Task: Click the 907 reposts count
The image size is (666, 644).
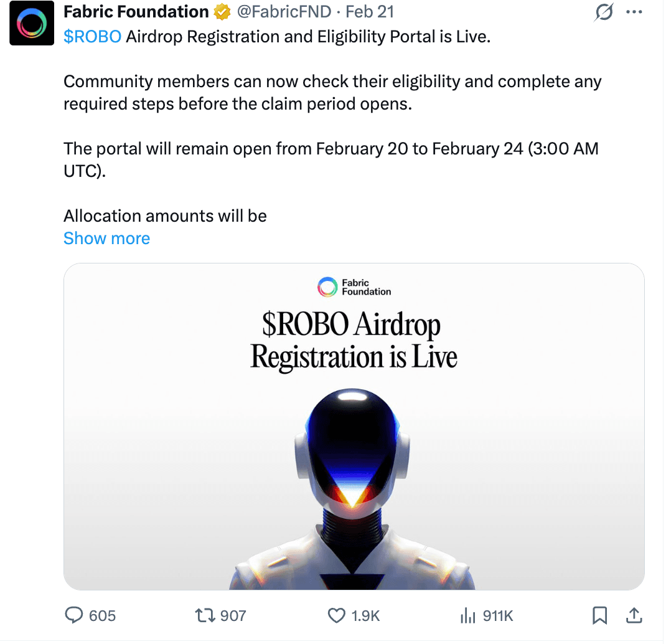Action: point(233,616)
